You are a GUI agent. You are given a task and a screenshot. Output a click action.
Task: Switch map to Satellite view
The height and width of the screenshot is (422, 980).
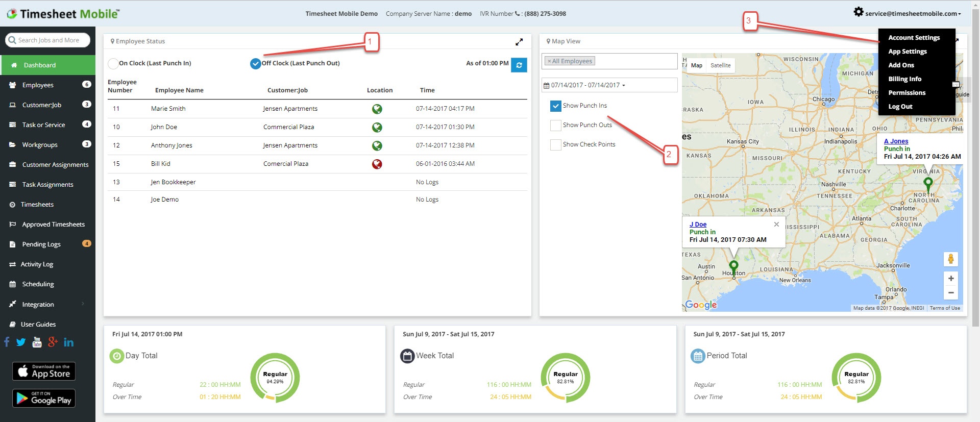click(x=720, y=65)
